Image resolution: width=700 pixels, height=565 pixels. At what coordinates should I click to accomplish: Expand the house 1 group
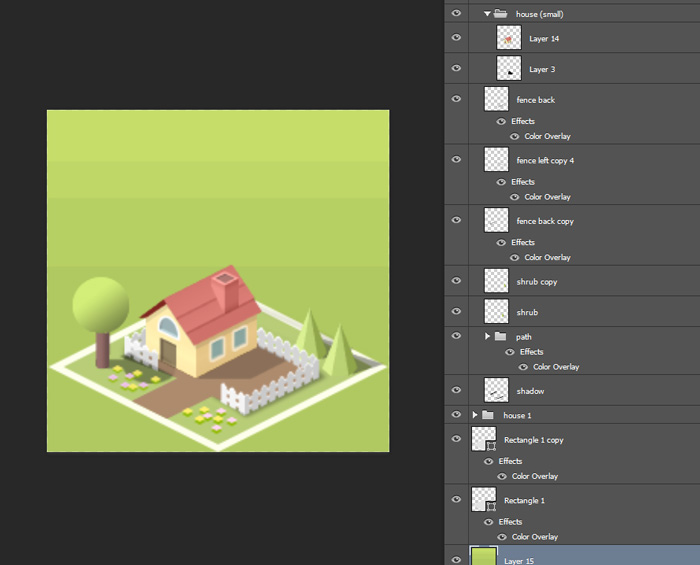coord(475,415)
